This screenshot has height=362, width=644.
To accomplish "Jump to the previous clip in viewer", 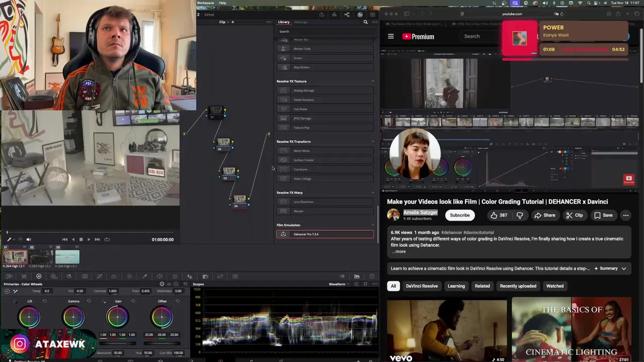I will coord(65,239).
